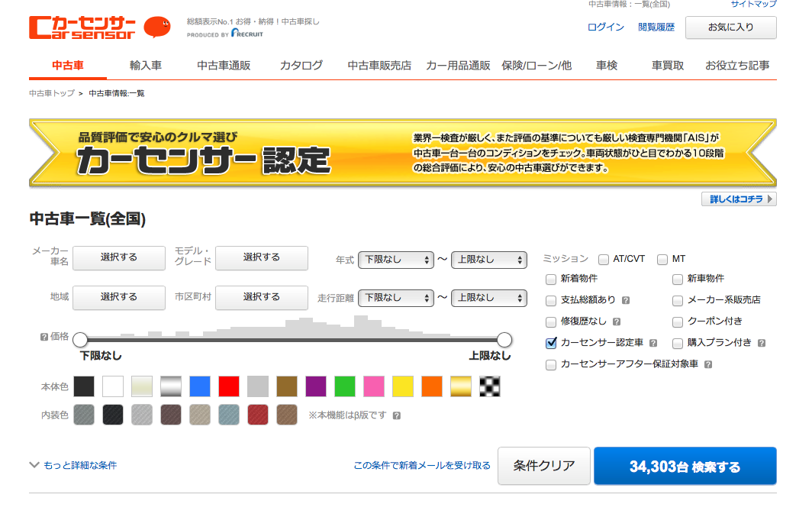Open the 保険/ローン/他 tab

coord(536,66)
